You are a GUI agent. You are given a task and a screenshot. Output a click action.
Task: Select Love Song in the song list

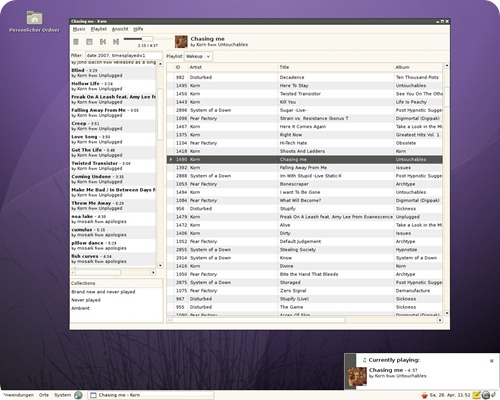point(113,139)
